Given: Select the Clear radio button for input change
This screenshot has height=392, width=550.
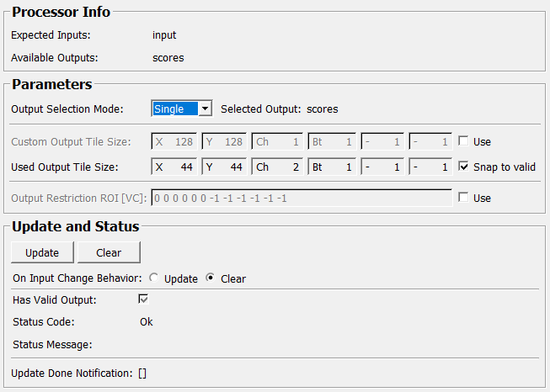Looking at the screenshot, I should point(211,278).
